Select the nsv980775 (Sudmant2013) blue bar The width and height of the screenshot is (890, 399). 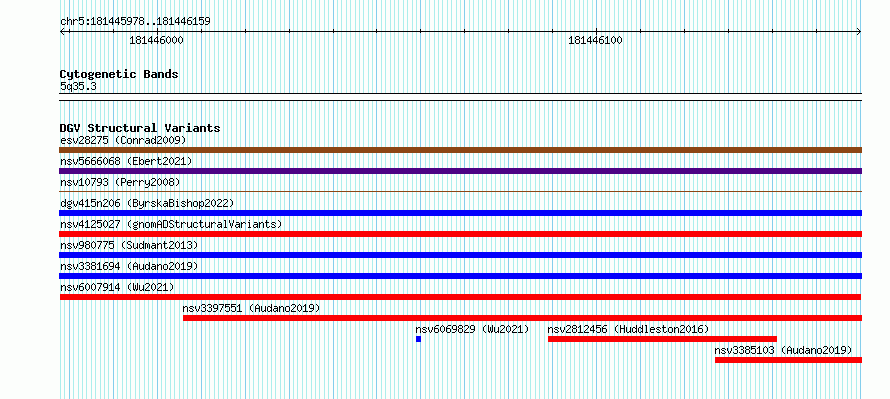(x=460, y=255)
